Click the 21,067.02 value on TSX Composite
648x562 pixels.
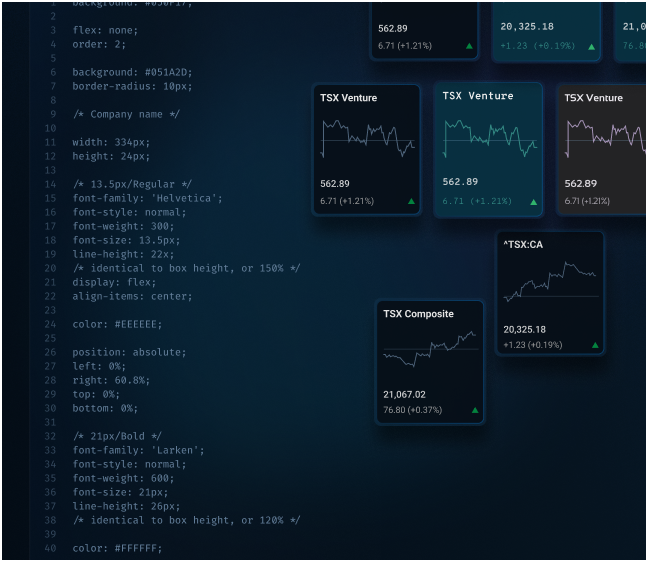[404, 394]
